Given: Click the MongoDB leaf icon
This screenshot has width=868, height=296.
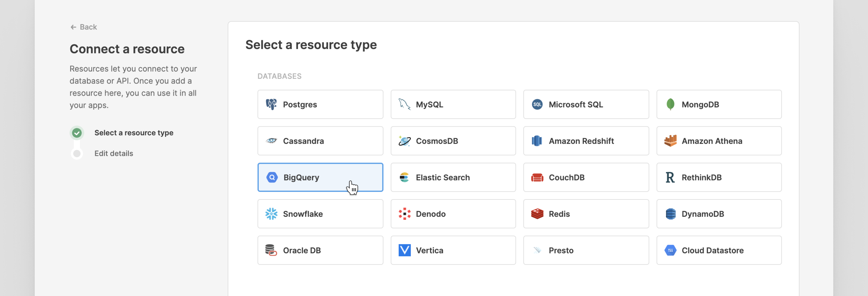Looking at the screenshot, I should pos(670,104).
